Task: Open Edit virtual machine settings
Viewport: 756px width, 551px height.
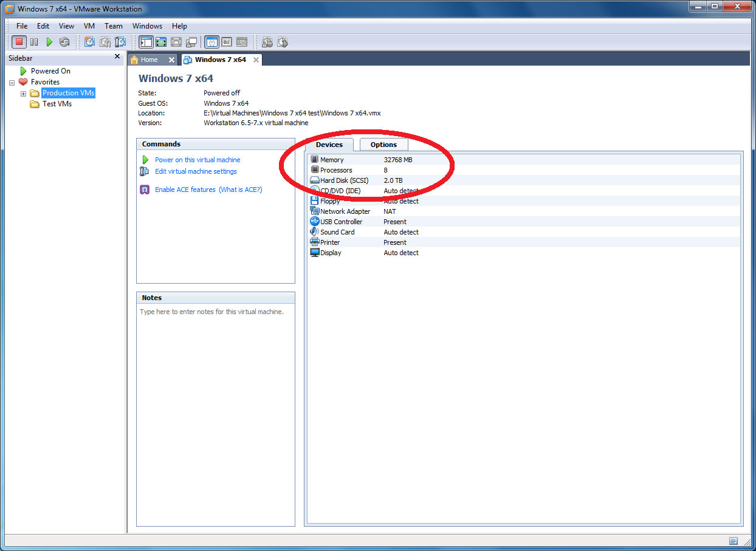Action: click(195, 171)
